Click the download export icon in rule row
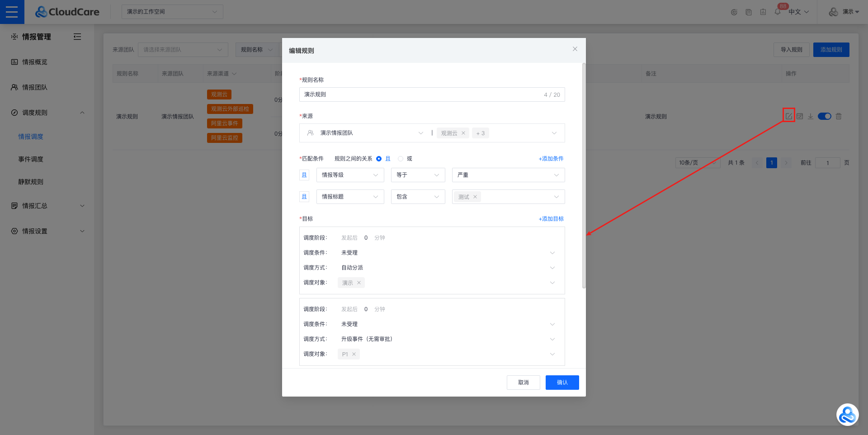This screenshot has height=435, width=868. pyautogui.click(x=811, y=116)
